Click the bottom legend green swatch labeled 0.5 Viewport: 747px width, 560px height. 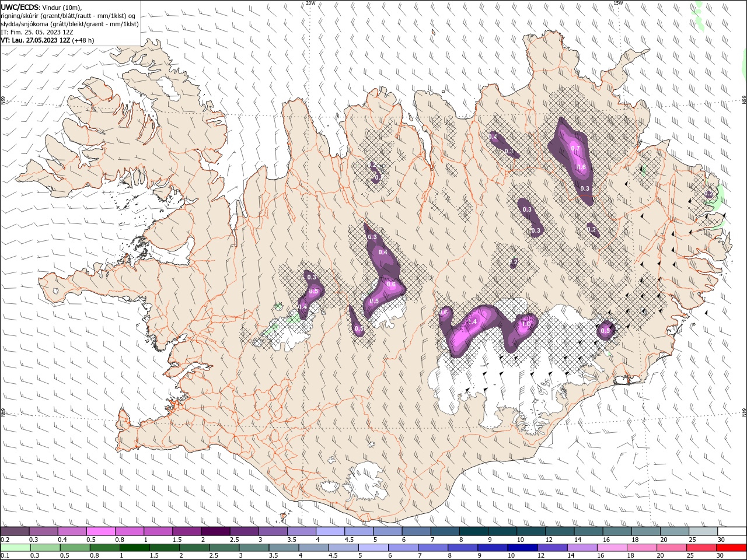click(75, 548)
